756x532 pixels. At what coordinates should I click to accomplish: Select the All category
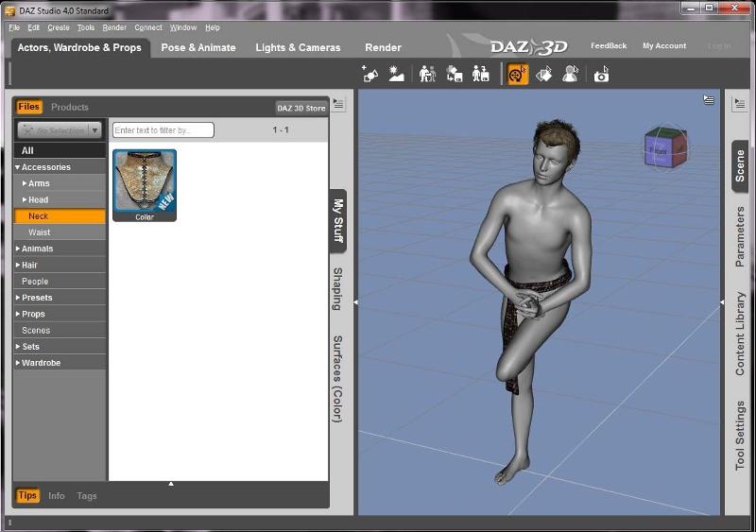(60, 150)
